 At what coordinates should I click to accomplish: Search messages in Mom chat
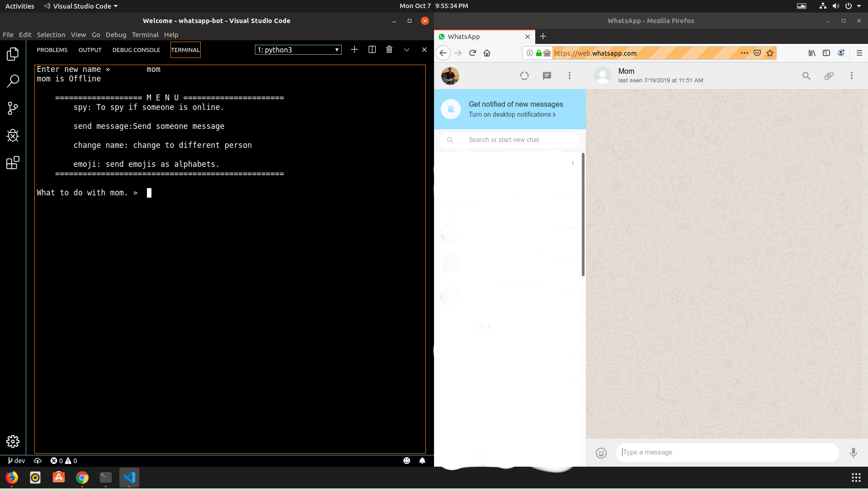pos(807,76)
